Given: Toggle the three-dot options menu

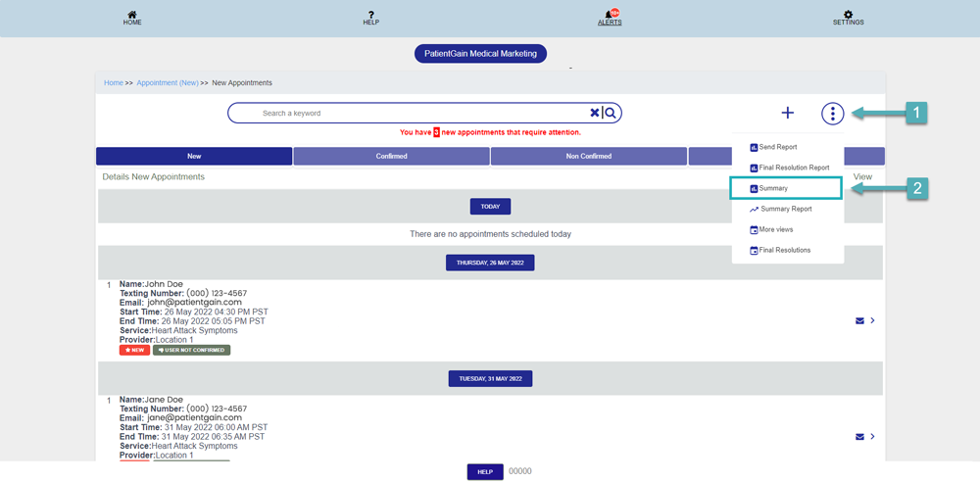Looking at the screenshot, I should pos(832,114).
